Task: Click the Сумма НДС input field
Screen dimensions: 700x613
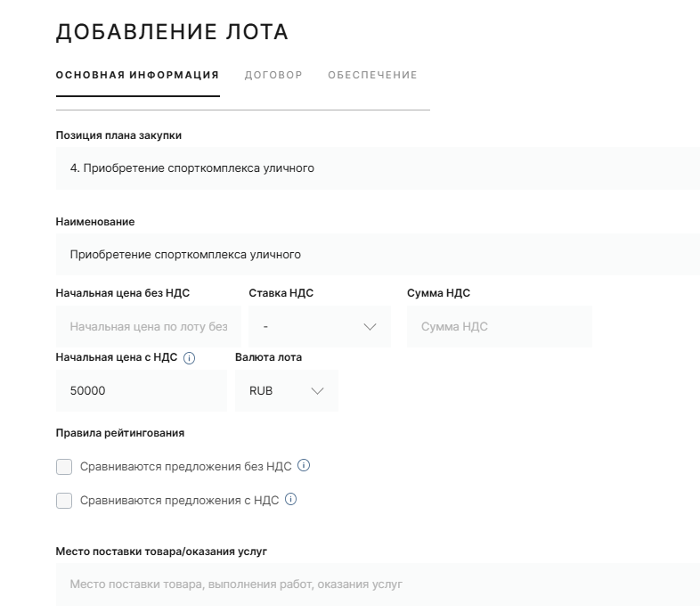Action: (499, 327)
